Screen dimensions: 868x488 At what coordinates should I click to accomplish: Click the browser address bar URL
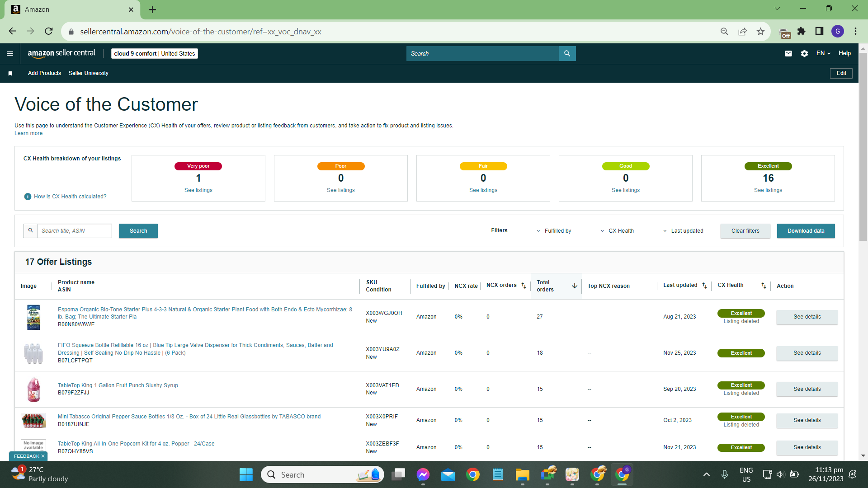(201, 32)
